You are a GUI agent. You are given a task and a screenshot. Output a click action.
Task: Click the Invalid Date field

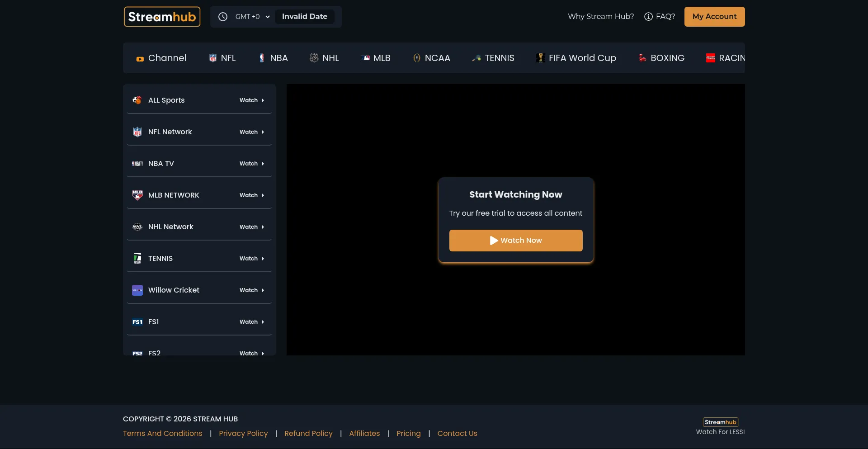click(x=305, y=17)
